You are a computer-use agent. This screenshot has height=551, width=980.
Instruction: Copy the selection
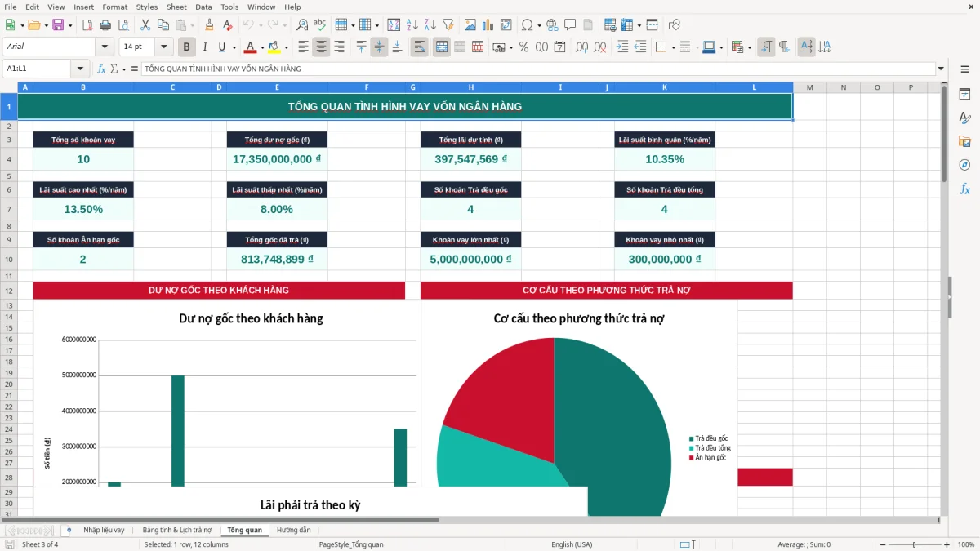point(163,25)
